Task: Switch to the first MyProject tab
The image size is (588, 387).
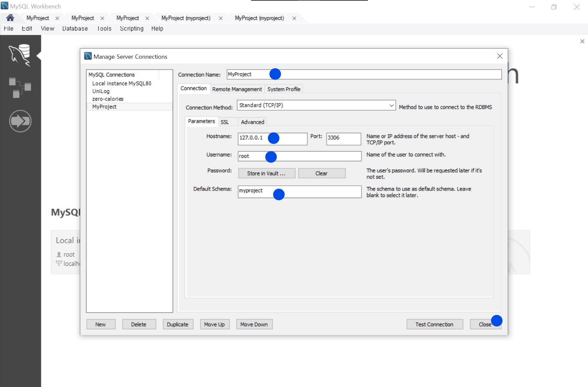Action: (38, 18)
